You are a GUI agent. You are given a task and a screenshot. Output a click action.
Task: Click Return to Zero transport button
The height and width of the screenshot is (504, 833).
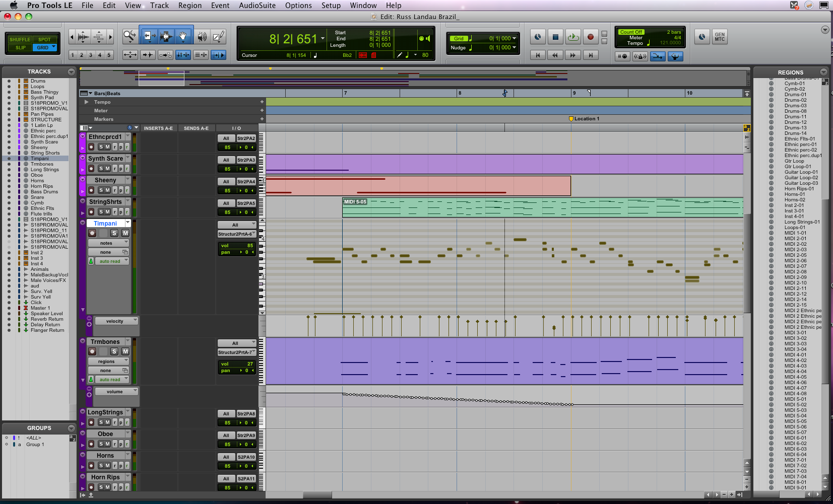click(538, 55)
